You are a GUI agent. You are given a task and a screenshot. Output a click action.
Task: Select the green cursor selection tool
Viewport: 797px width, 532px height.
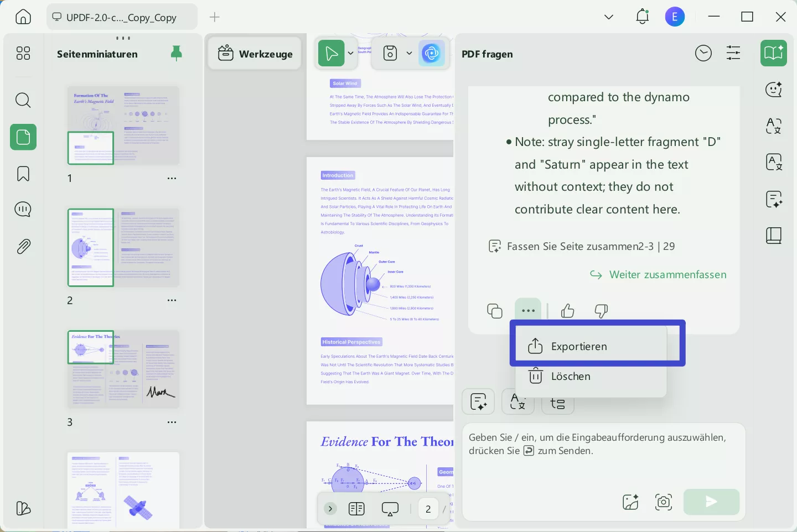(332, 53)
